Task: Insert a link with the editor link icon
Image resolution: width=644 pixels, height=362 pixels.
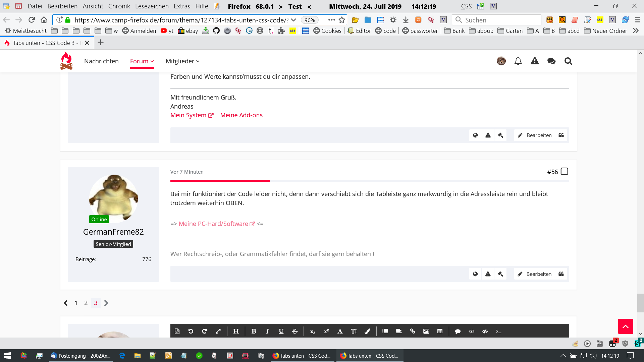Action: coord(413,331)
